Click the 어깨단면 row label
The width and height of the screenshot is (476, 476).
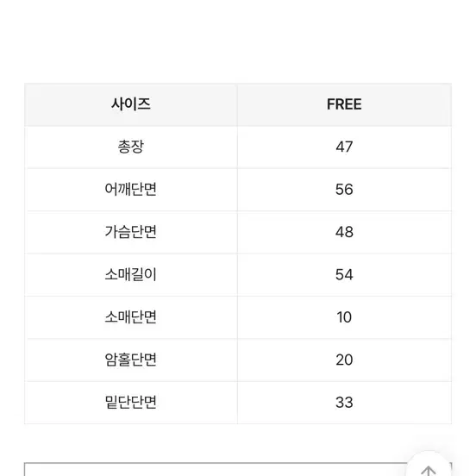click(131, 190)
